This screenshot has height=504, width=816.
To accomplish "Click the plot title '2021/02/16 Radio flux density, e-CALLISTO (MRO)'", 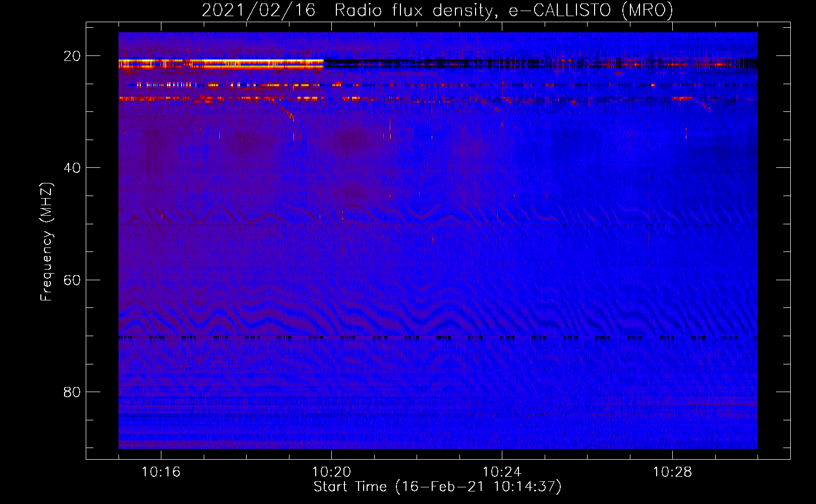I will coord(437,10).
